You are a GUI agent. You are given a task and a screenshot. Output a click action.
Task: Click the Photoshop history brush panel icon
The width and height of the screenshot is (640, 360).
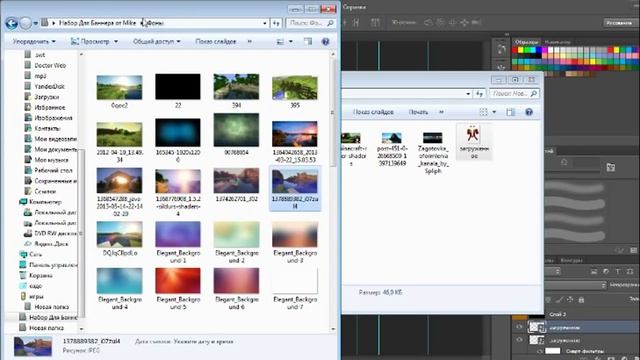[501, 49]
